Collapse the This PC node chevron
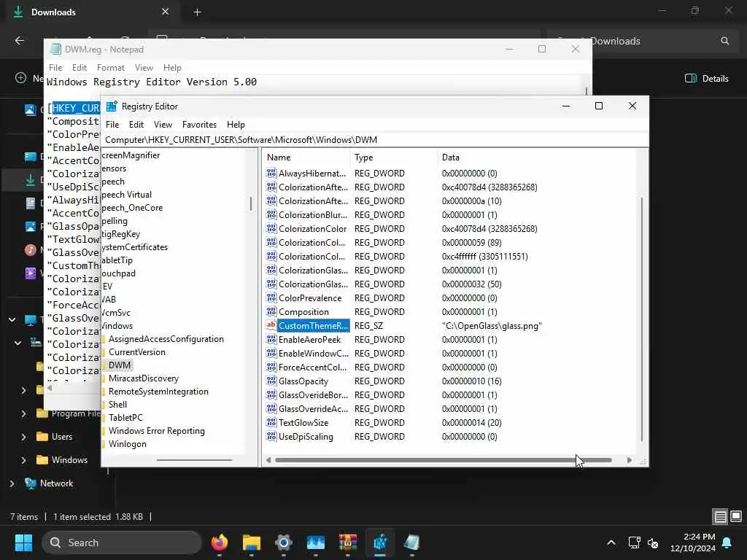 [12, 319]
